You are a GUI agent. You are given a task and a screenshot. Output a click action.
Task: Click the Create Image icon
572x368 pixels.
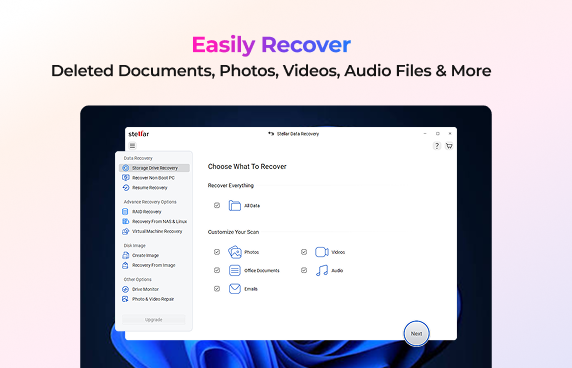[125, 255]
